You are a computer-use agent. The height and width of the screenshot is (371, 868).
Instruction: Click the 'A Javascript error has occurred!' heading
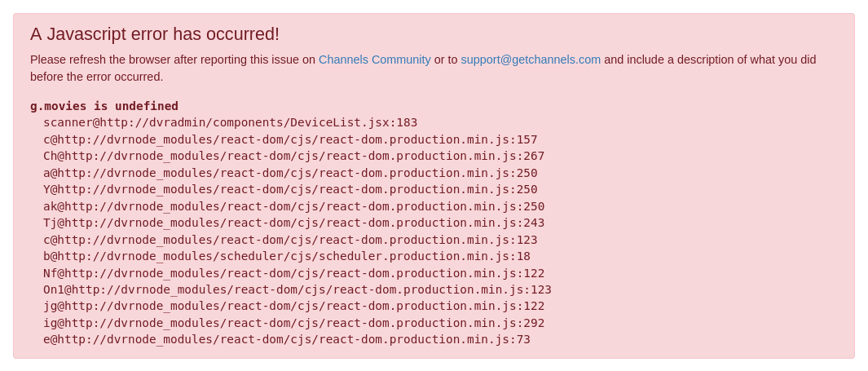[x=155, y=34]
